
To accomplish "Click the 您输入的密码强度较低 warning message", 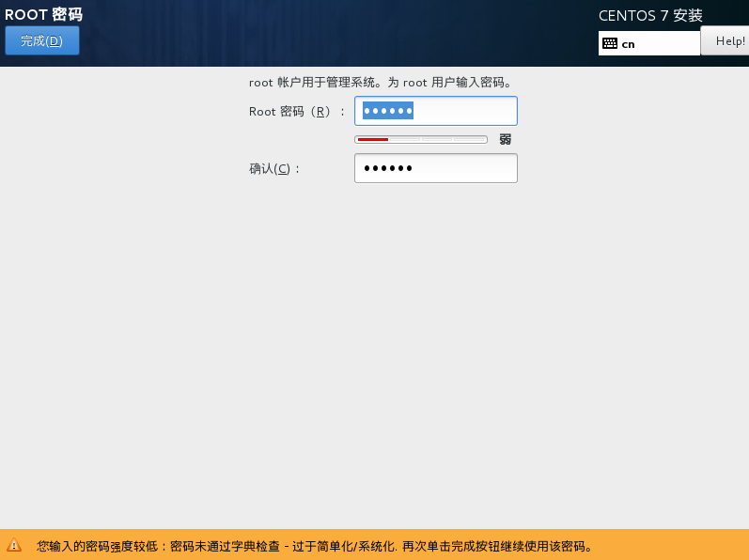I will pyautogui.click(x=315, y=546).
